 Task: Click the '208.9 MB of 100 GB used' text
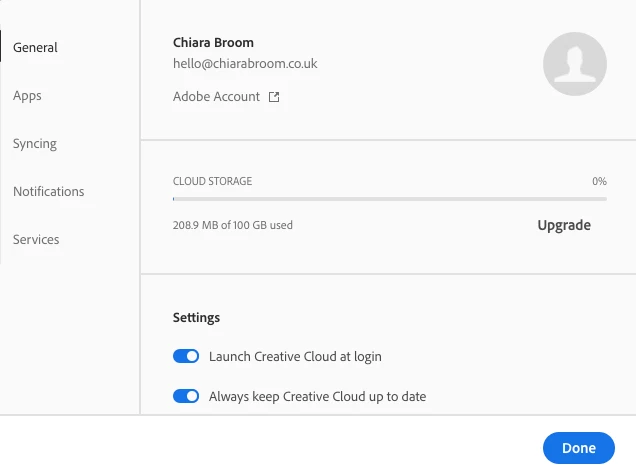232,225
